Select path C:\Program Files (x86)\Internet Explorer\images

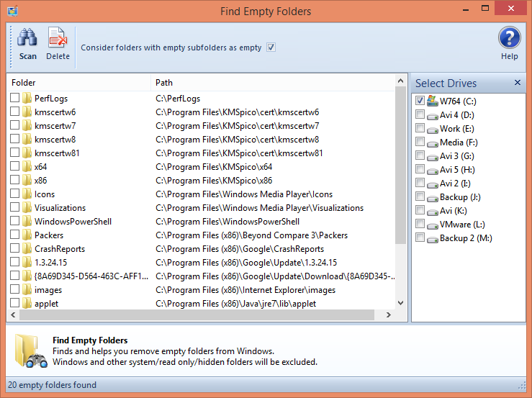[245, 290]
